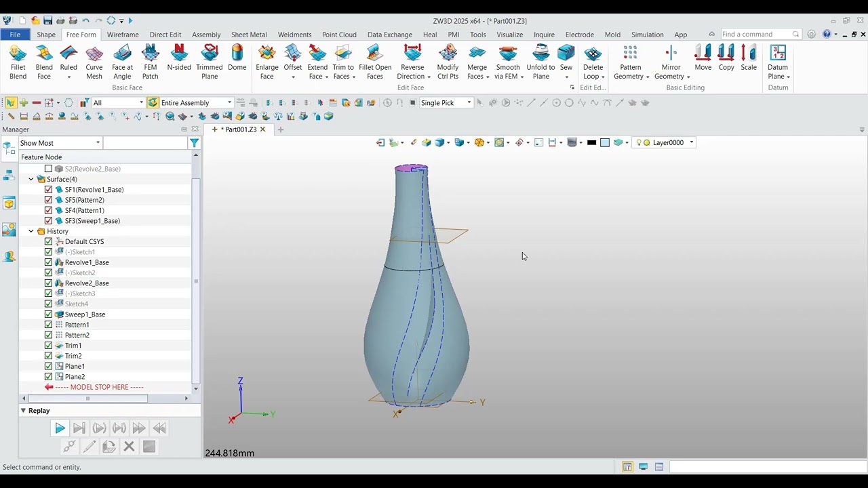This screenshot has height=488, width=868.
Task: Select the Part001.Z3 document tab
Action: click(x=241, y=129)
